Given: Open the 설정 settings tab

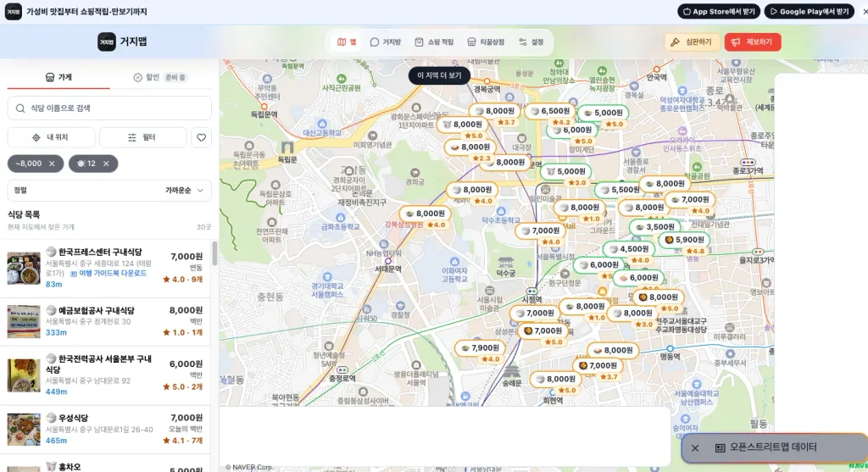Looking at the screenshot, I should (x=531, y=42).
